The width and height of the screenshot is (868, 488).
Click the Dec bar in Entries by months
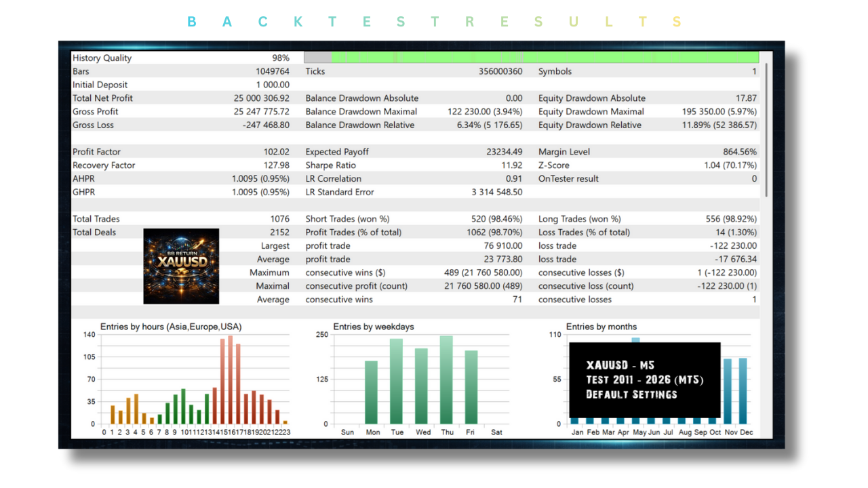click(x=743, y=390)
